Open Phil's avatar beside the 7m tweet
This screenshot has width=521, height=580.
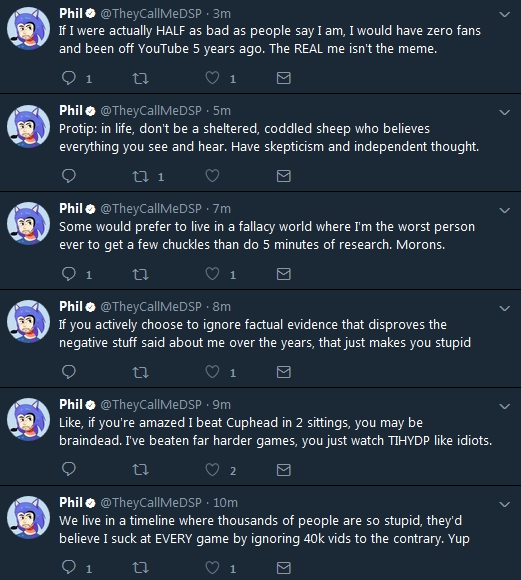(x=28, y=223)
